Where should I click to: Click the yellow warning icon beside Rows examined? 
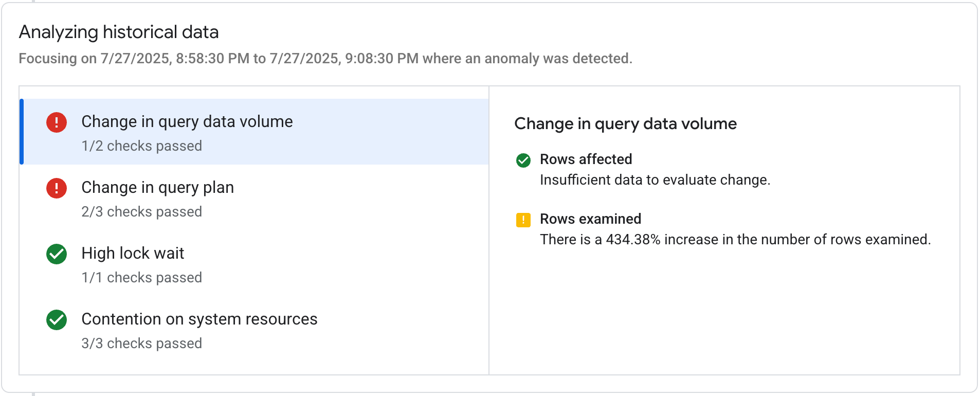click(523, 220)
